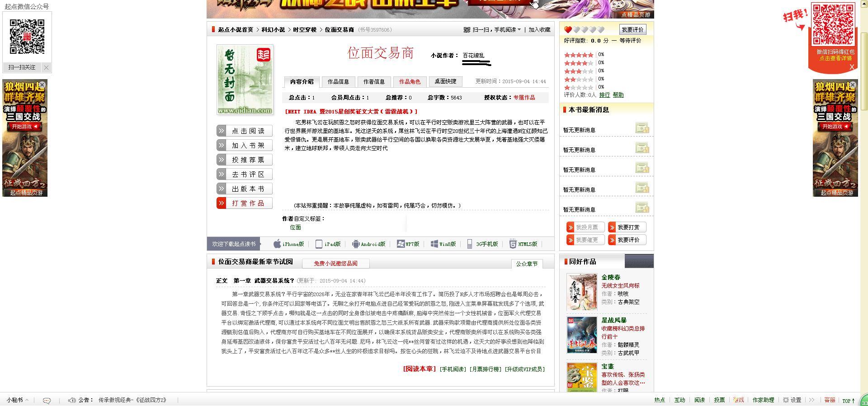Click the 我要评价 button beside hearts

632,30
